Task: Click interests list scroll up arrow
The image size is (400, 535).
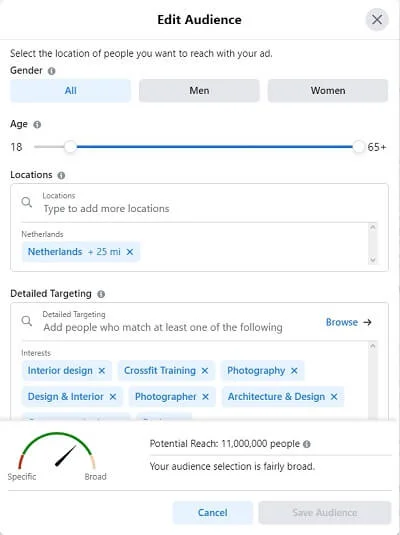Action: 373,346
